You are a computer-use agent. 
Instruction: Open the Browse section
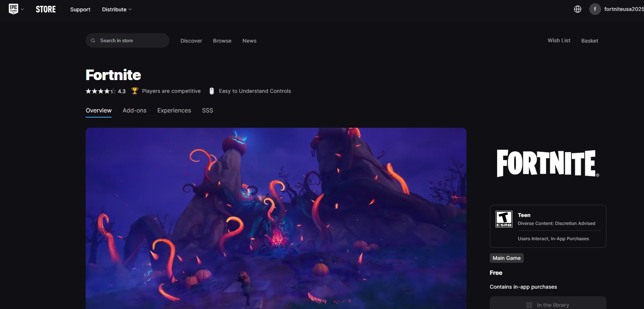coord(222,41)
